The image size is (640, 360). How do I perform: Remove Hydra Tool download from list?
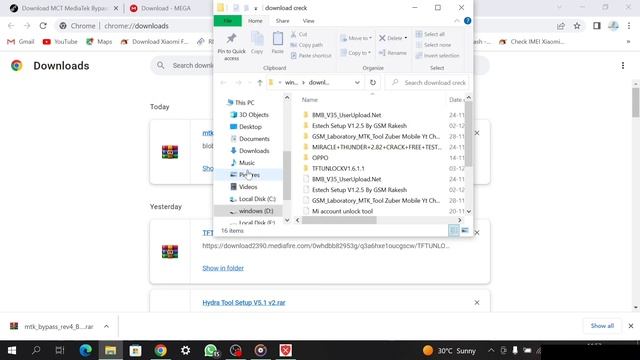point(477,302)
